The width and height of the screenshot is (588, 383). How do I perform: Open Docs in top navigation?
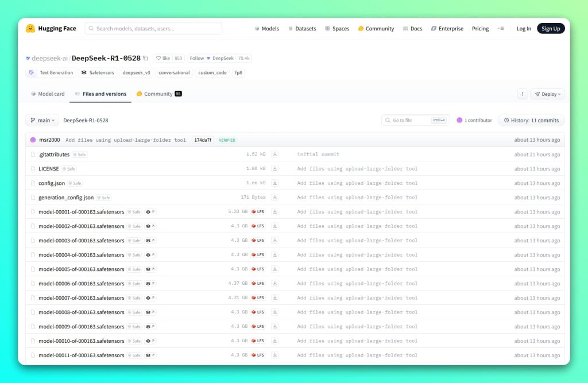pyautogui.click(x=412, y=29)
